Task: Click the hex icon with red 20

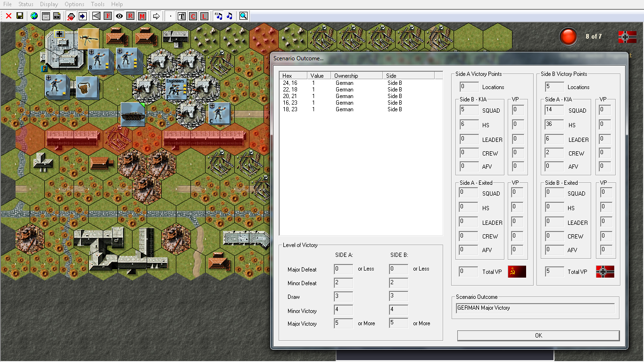Action: tap(71, 16)
